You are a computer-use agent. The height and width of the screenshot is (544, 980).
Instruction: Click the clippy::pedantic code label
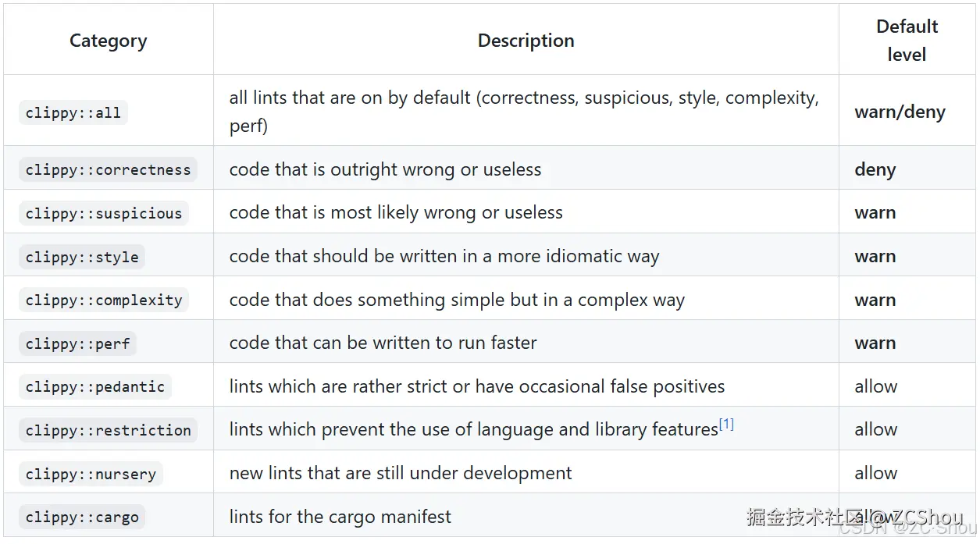(x=94, y=386)
